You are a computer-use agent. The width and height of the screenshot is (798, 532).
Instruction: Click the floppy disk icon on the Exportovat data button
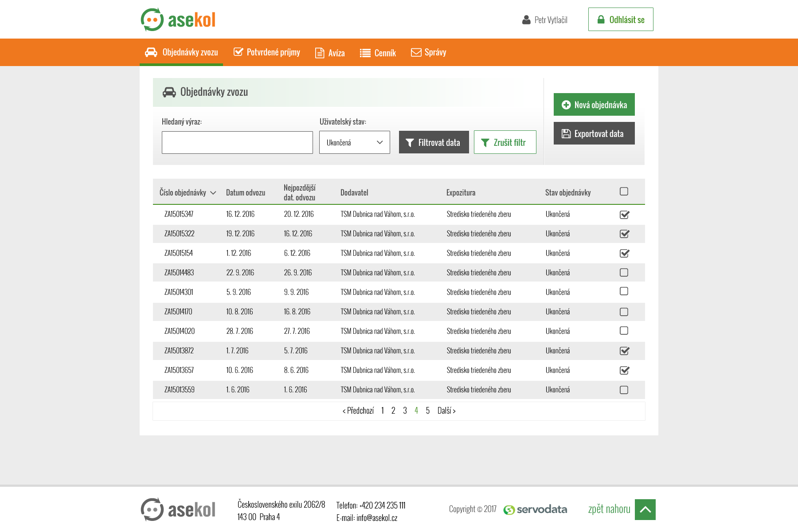point(566,133)
